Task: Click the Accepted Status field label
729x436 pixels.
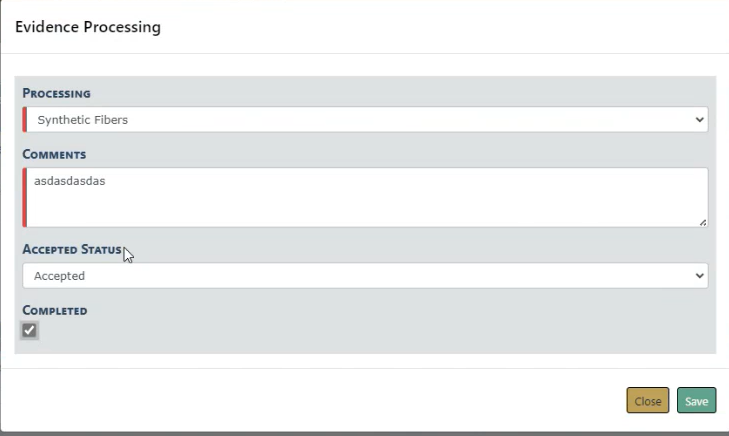Action: 72,249
